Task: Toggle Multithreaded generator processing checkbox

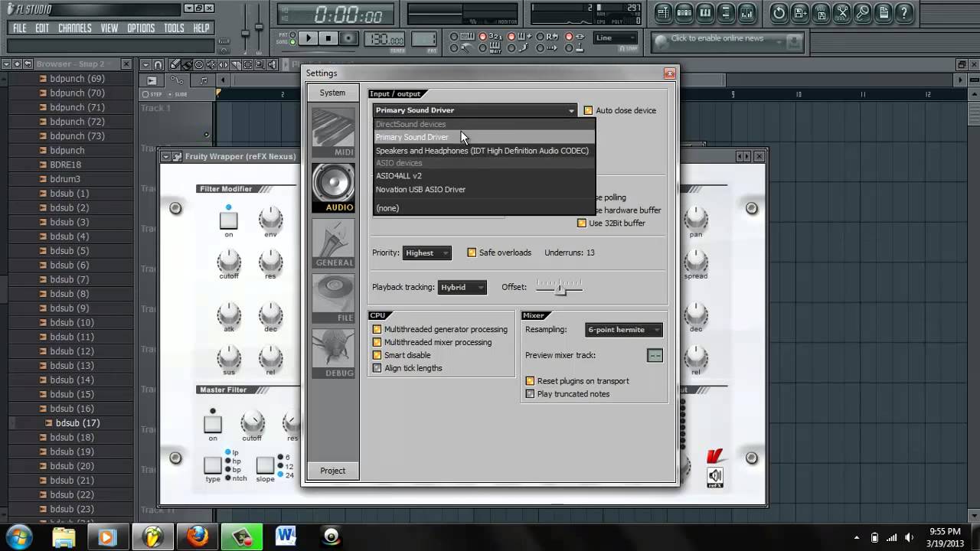Action: (377, 329)
